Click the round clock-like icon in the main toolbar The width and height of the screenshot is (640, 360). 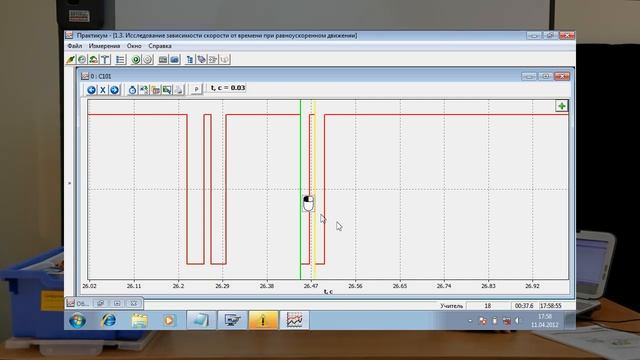tap(82, 60)
